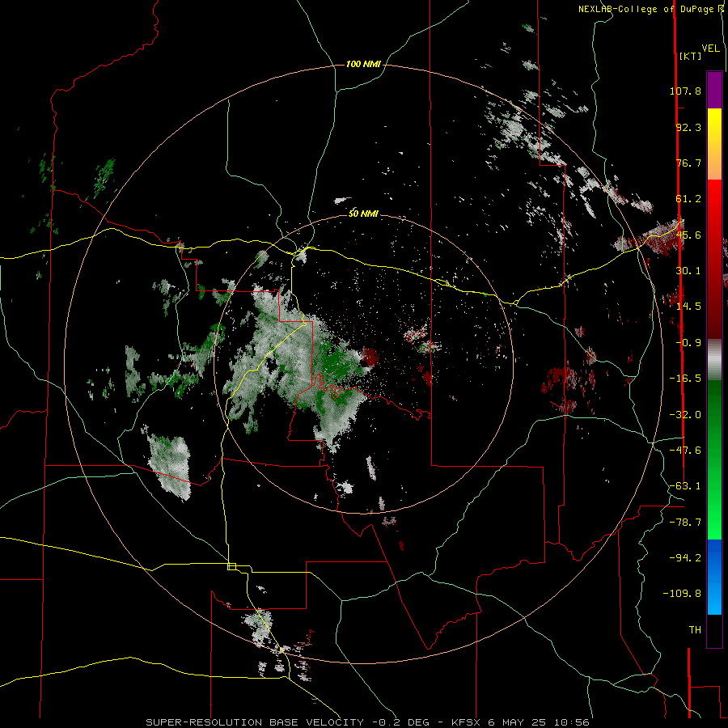Image resolution: width=728 pixels, height=728 pixels.
Task: Select the 30.1 scale value
Action: click(688, 271)
